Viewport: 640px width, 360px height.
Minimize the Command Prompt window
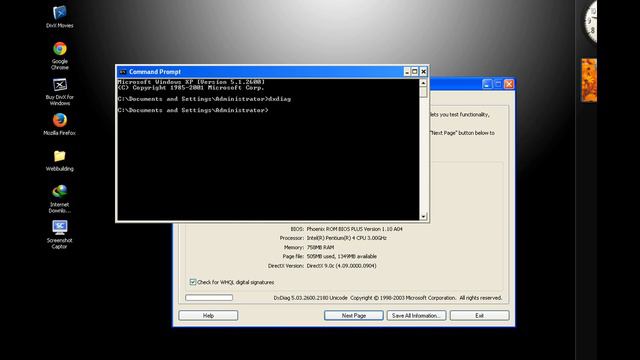[x=407, y=72]
